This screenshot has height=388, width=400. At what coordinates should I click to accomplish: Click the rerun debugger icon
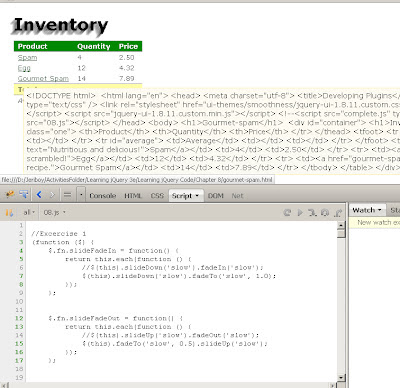(287, 212)
